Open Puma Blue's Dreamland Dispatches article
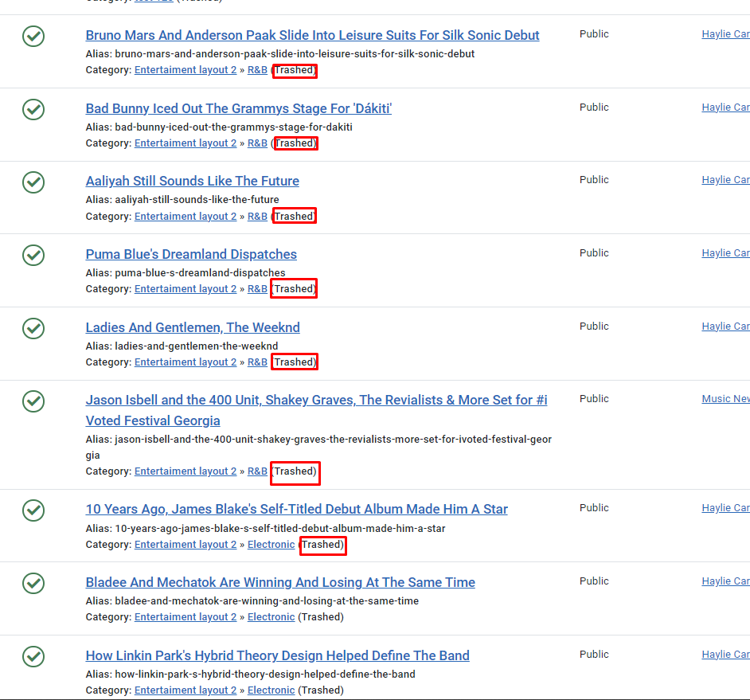750x700 pixels. 191,254
